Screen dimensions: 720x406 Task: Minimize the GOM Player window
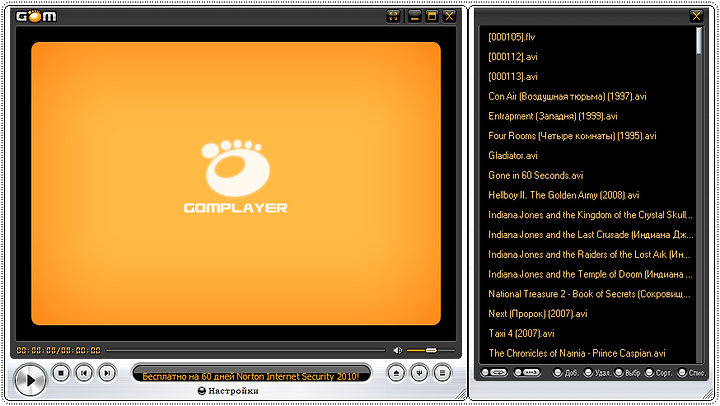(x=414, y=17)
